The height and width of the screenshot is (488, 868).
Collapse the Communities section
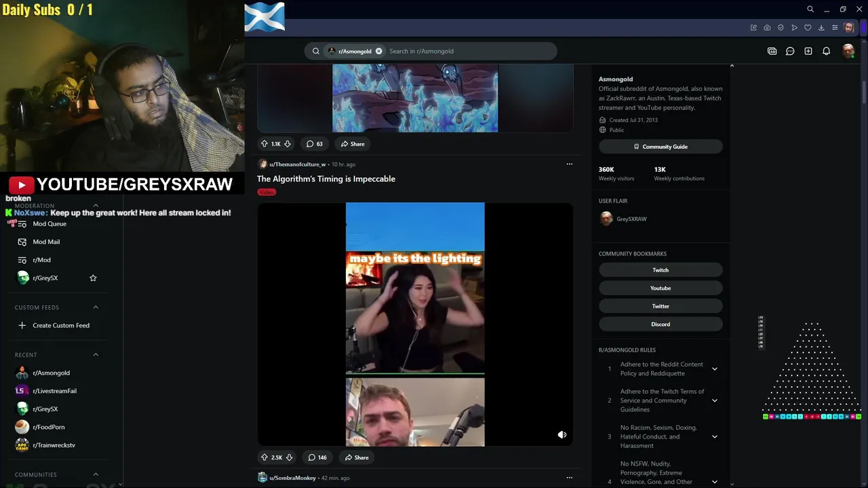point(96,474)
